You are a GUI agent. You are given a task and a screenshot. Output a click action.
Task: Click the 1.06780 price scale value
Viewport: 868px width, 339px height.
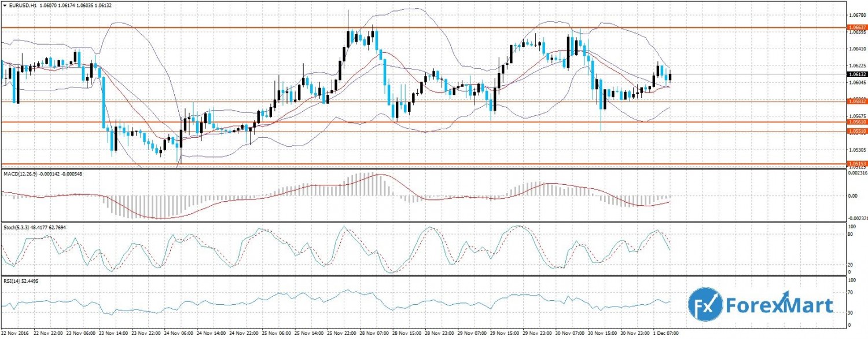pyautogui.click(x=856, y=15)
